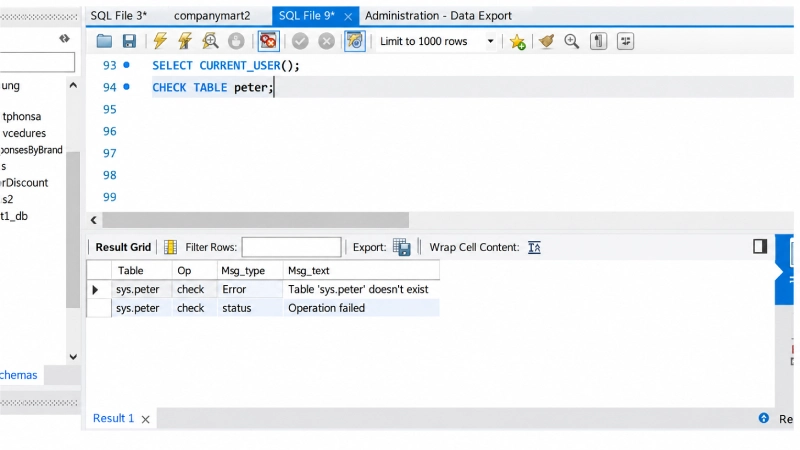
Task: Click the Result Grid label
Action: point(123,247)
